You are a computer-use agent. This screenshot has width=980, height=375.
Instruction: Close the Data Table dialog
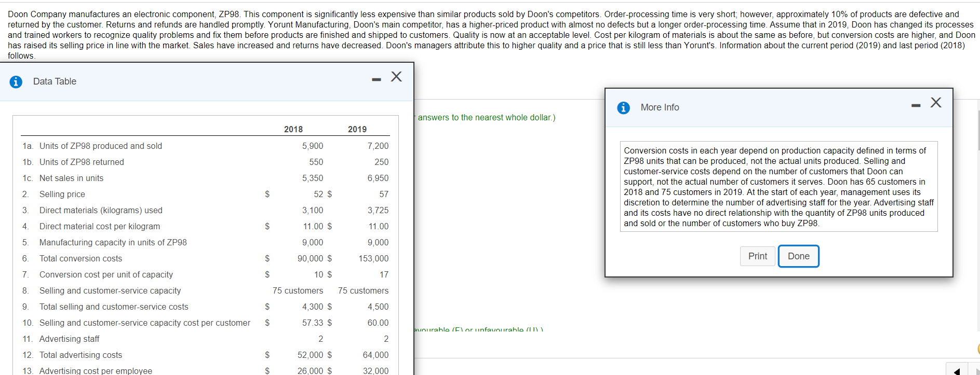pyautogui.click(x=396, y=77)
